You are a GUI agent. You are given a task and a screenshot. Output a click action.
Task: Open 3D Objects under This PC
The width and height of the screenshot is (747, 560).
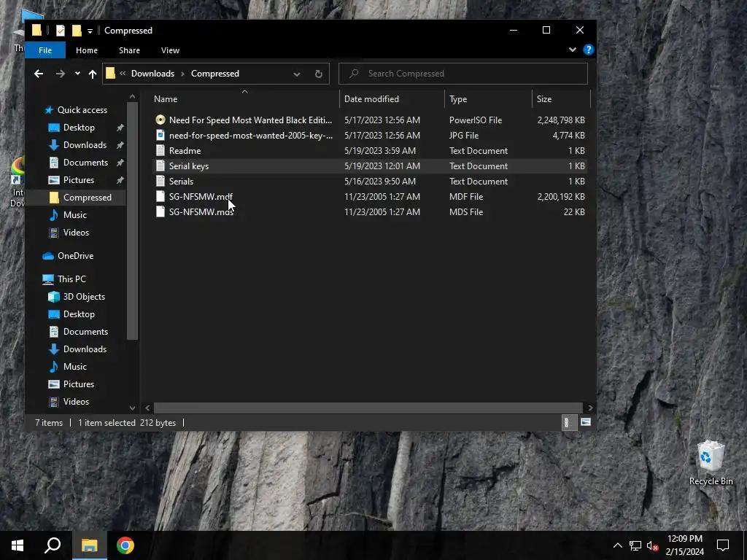(x=84, y=297)
